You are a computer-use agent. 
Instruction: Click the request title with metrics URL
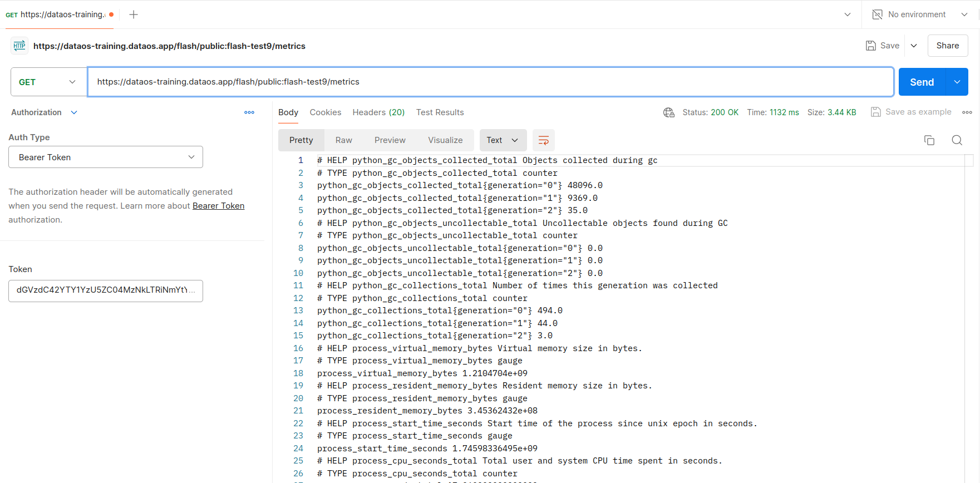tap(169, 46)
